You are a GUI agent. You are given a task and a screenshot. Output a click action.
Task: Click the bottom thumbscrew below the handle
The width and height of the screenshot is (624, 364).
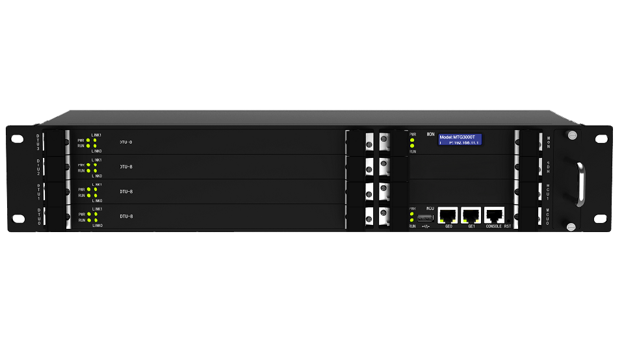(571, 227)
